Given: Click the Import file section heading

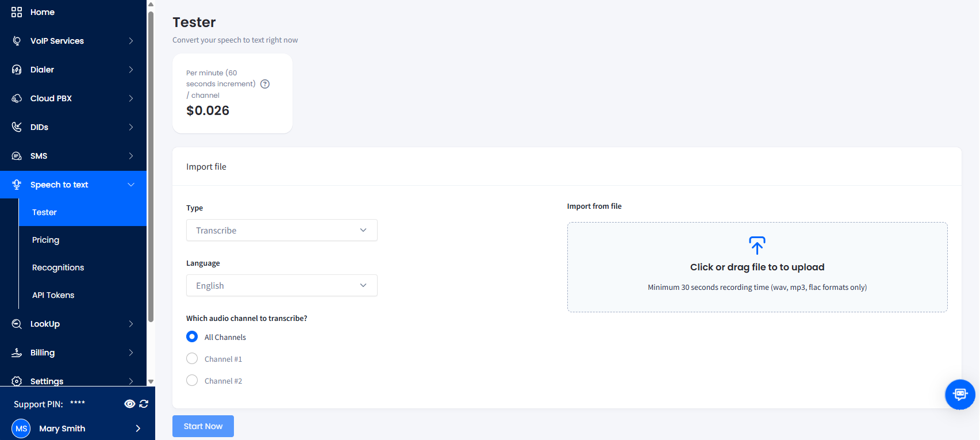Looking at the screenshot, I should (x=206, y=167).
